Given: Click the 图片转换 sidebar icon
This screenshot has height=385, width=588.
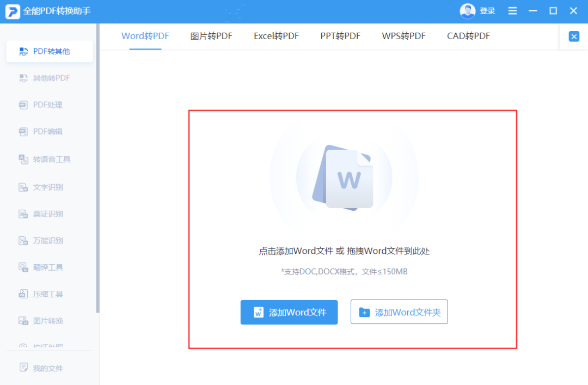Looking at the screenshot, I should click(23, 321).
